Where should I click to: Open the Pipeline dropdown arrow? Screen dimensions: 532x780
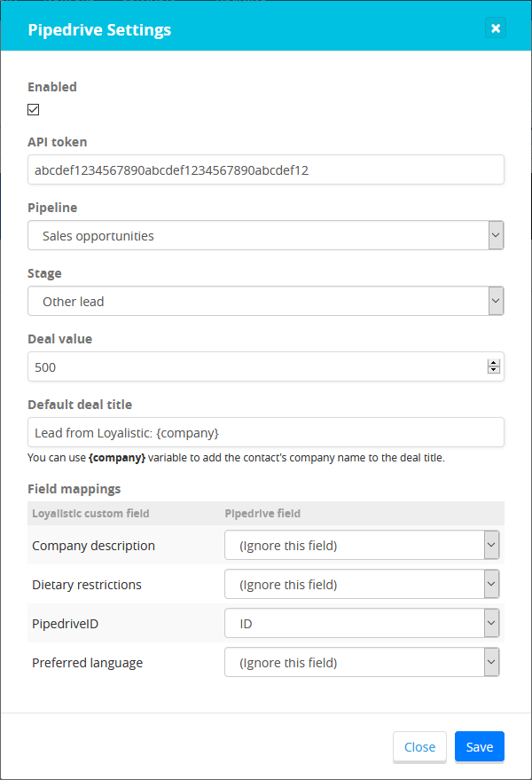point(494,235)
